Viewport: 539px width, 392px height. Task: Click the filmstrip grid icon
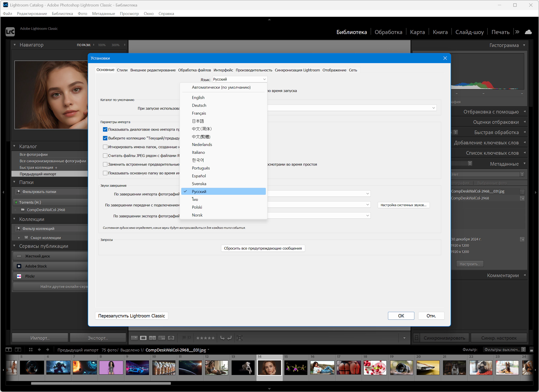[31, 350]
